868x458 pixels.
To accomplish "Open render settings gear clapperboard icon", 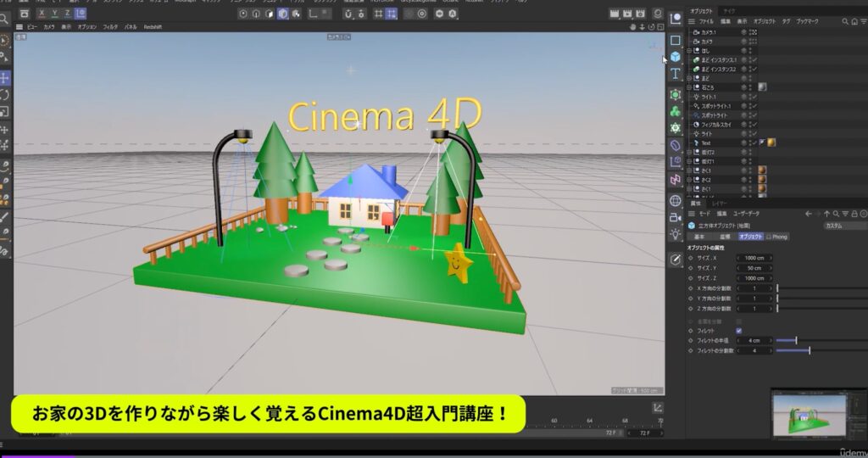I will tap(640, 14).
